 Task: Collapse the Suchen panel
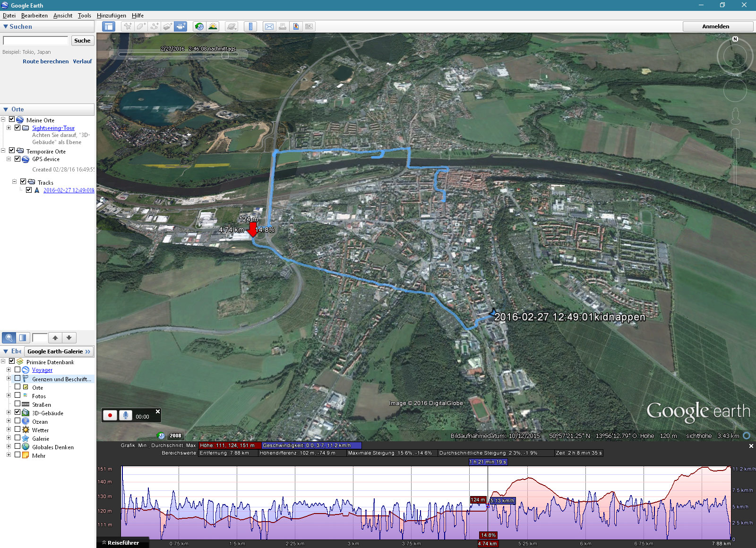point(6,27)
